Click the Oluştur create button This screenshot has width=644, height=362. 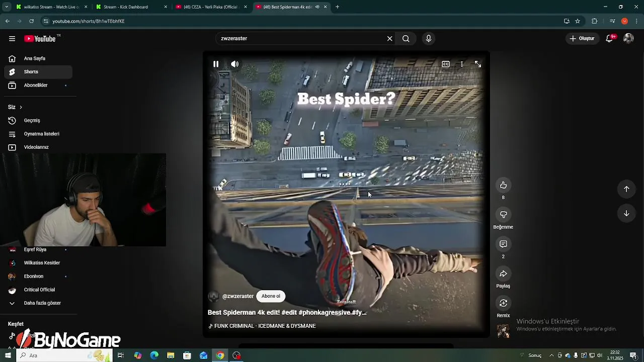[582, 39]
